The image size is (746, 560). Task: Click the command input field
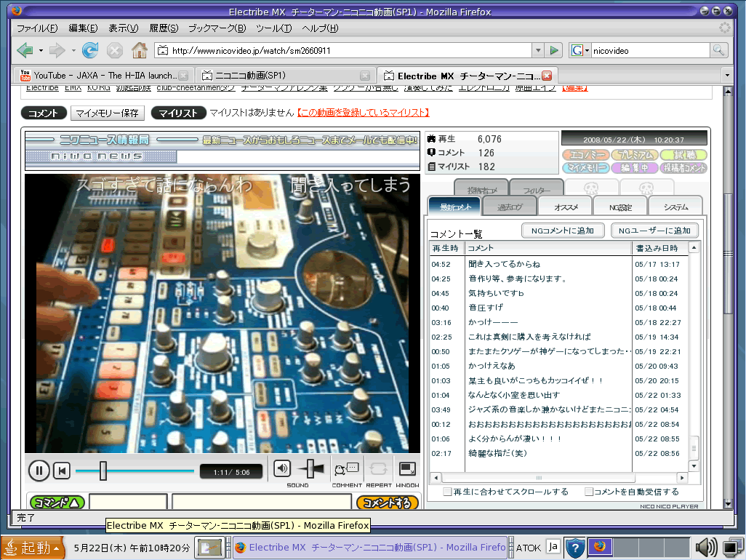tap(128, 502)
